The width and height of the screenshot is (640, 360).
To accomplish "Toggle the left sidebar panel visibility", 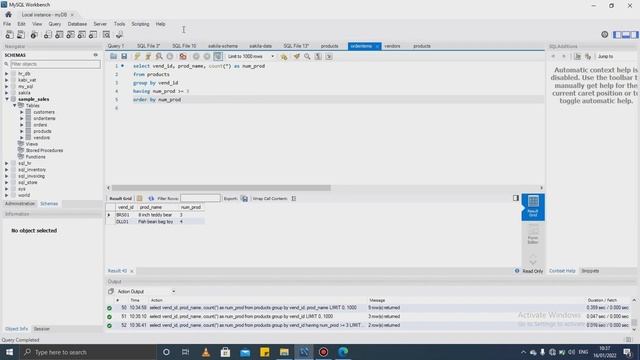I will click(617, 35).
